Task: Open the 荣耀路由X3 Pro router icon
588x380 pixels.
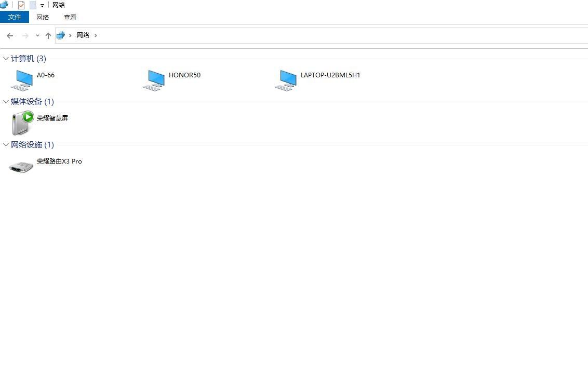Action: click(x=21, y=167)
